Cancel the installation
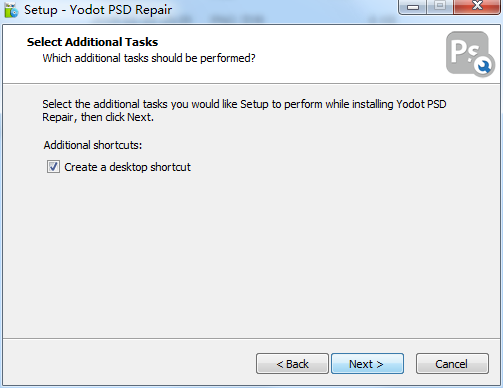The width and height of the screenshot is (503, 388). (452, 364)
